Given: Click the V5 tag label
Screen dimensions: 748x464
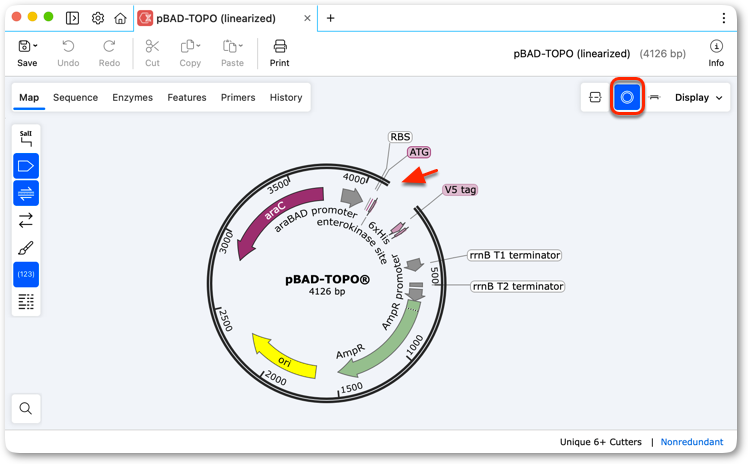Looking at the screenshot, I should (x=460, y=190).
